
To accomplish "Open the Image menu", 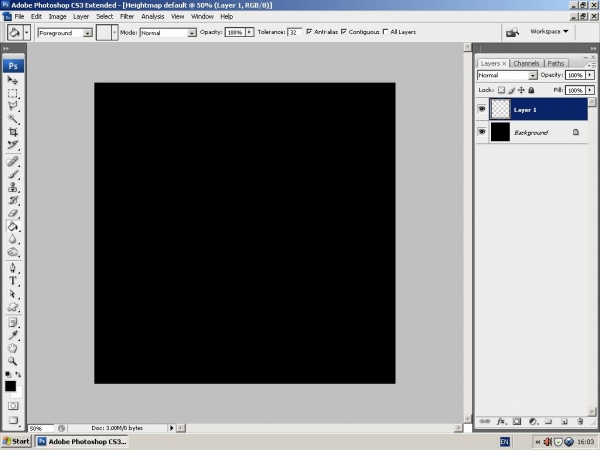I will pos(57,16).
